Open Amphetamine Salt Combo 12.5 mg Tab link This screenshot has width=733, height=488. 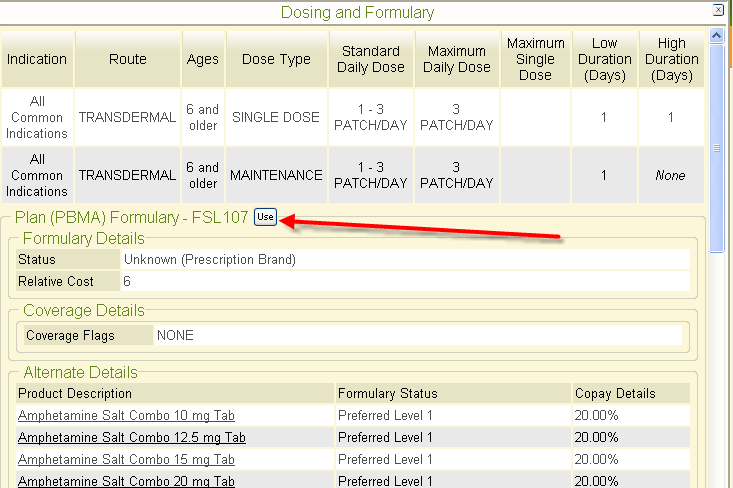point(132,437)
